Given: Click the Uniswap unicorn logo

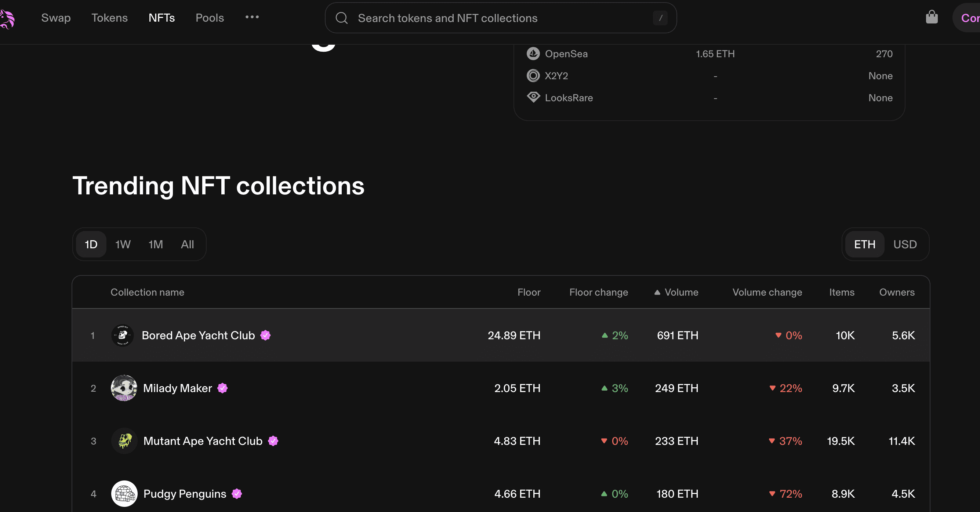Looking at the screenshot, I should [x=7, y=19].
